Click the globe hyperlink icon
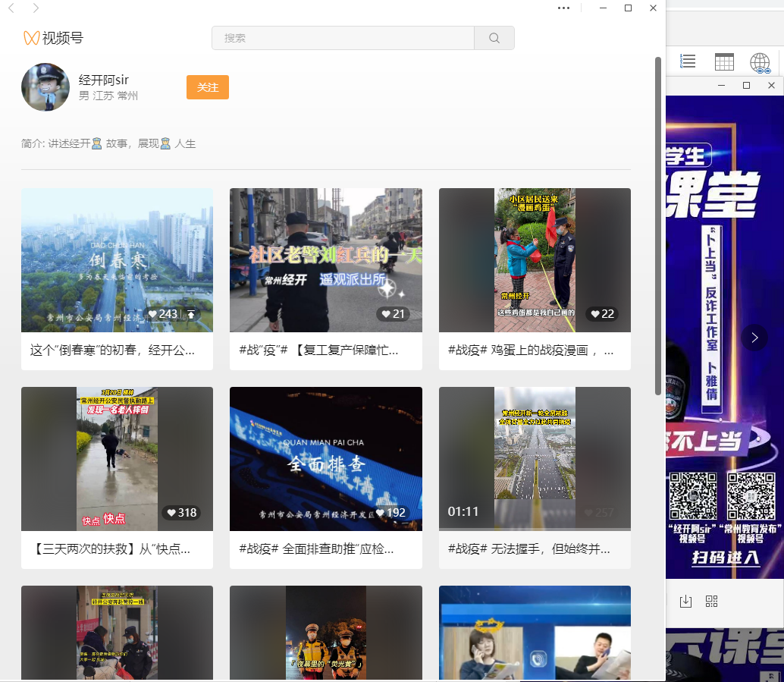The width and height of the screenshot is (784, 682). [760, 62]
